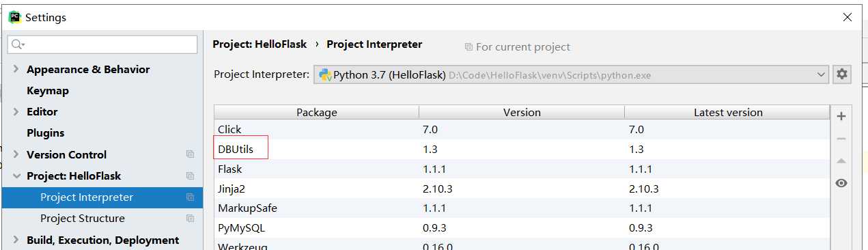Click the search magnifier icon
868x250 pixels.
18,44
